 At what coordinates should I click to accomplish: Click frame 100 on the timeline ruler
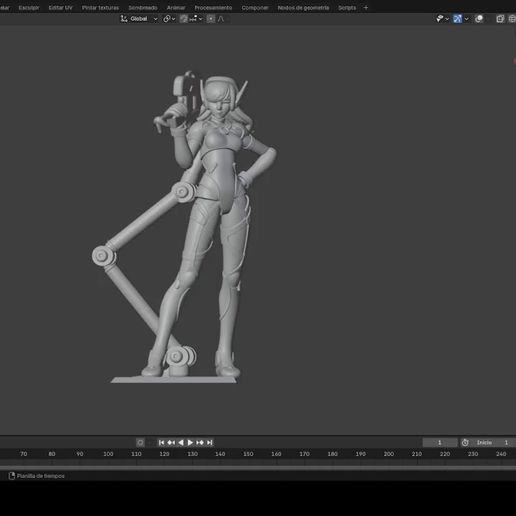(108, 454)
